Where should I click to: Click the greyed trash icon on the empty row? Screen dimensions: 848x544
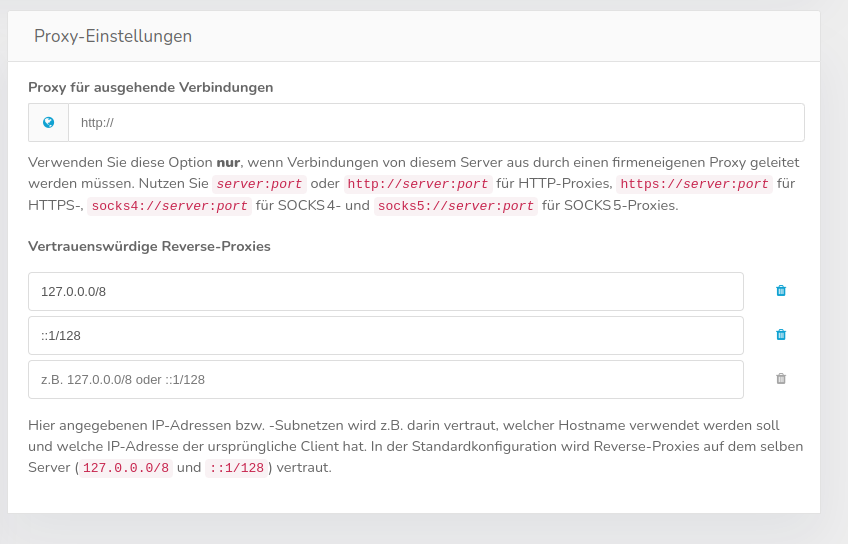781,379
